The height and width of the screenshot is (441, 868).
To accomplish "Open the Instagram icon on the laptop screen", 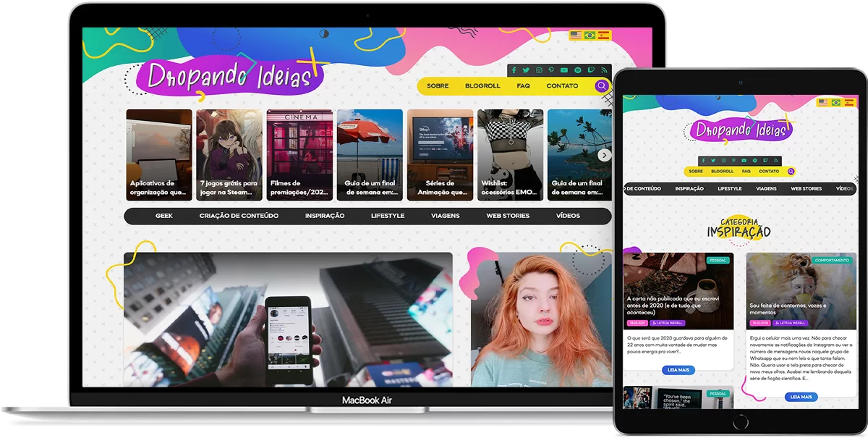I will [538, 70].
